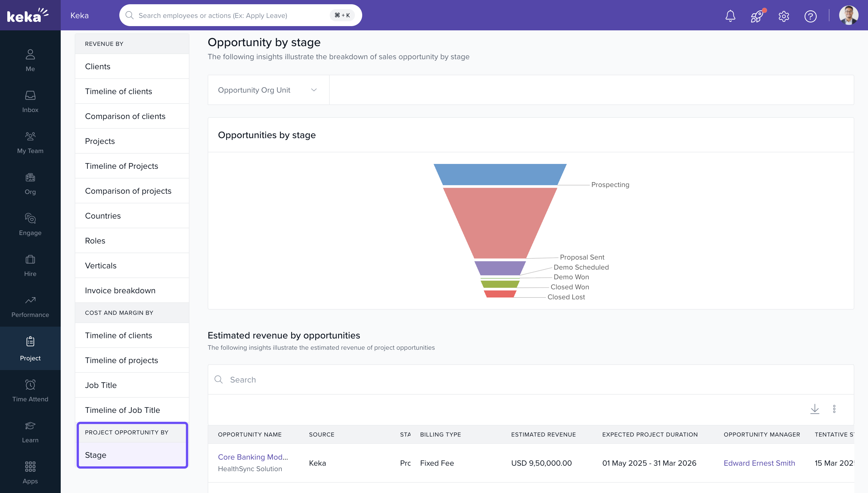Select the Invoice breakdown report
This screenshot has height=493, width=868.
tap(120, 291)
